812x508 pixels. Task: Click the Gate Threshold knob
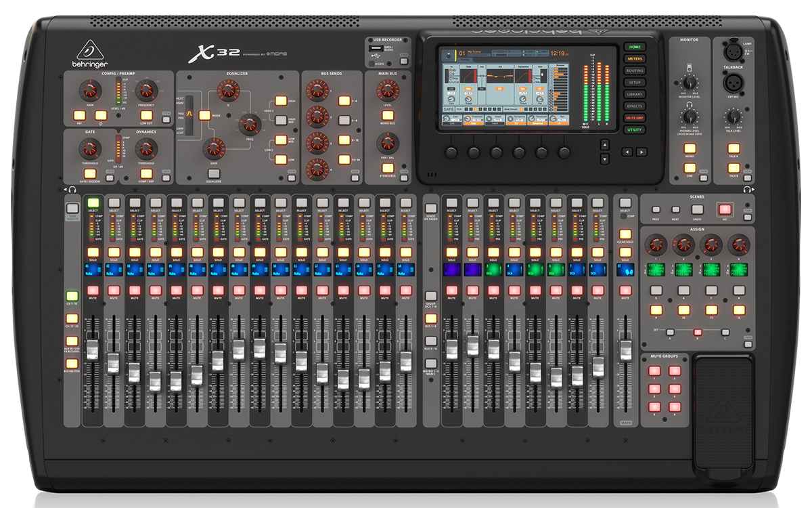tap(91, 148)
